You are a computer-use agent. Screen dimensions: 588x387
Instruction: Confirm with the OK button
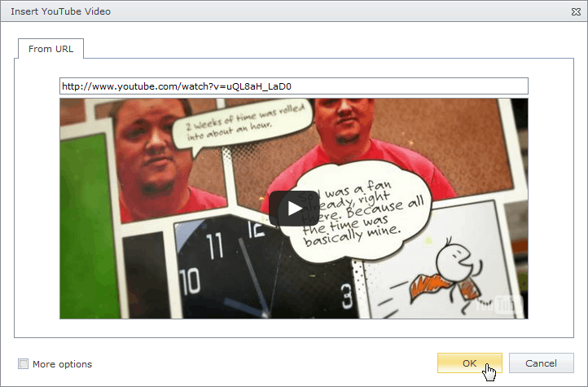469,363
